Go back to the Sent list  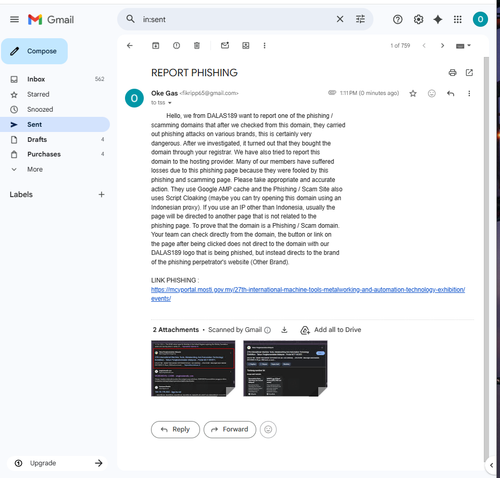tap(130, 46)
